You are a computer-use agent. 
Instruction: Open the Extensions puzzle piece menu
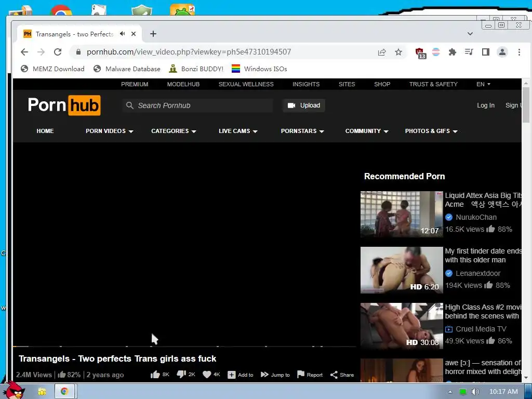tap(453, 52)
